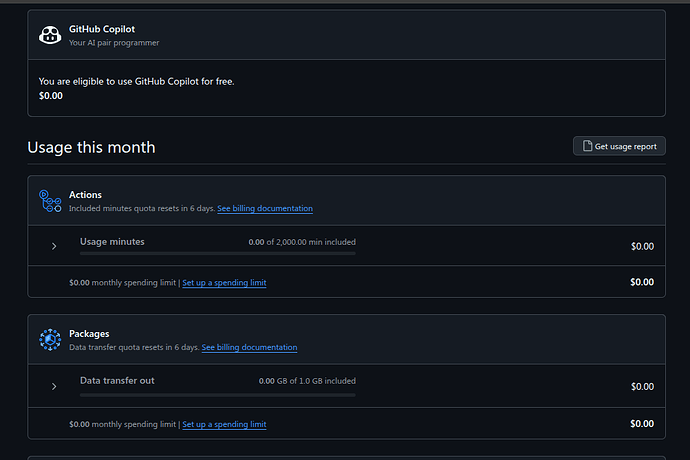This screenshot has height=460, width=690.
Task: Click the 'Usage minutes' label
Action: tap(112, 242)
